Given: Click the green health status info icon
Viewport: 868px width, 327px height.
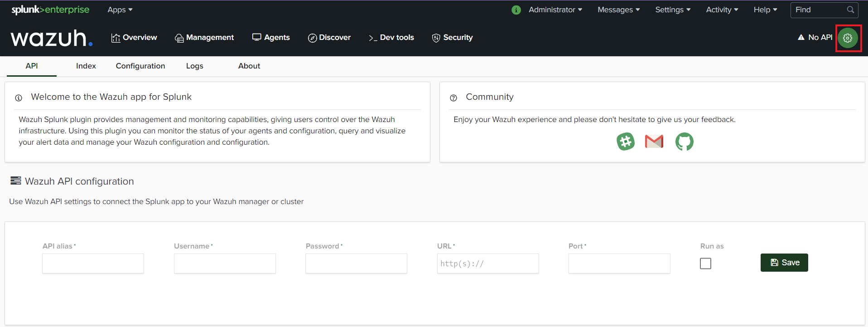Looking at the screenshot, I should 516,10.
